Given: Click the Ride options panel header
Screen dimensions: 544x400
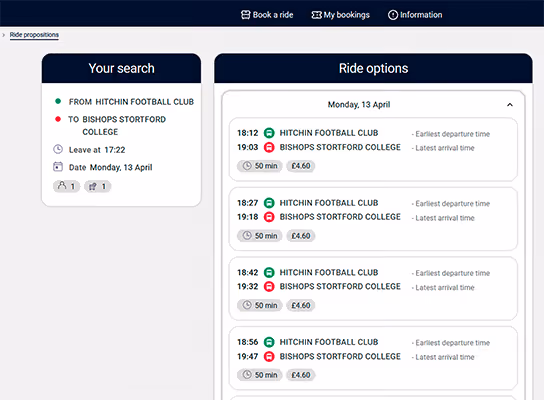Looking at the screenshot, I should coord(373,68).
